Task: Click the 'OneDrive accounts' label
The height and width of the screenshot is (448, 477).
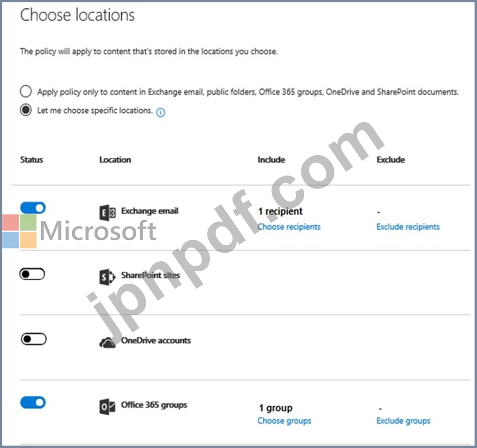Action: tap(156, 340)
